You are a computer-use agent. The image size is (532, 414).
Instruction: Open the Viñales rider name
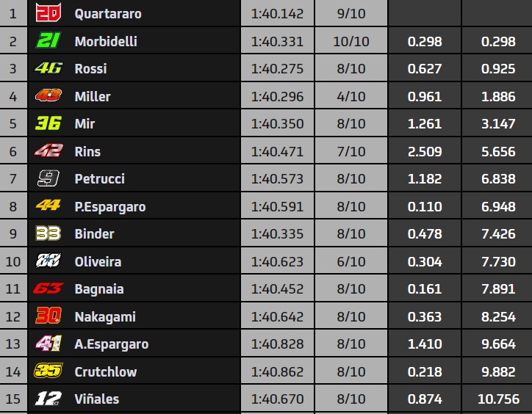97,399
